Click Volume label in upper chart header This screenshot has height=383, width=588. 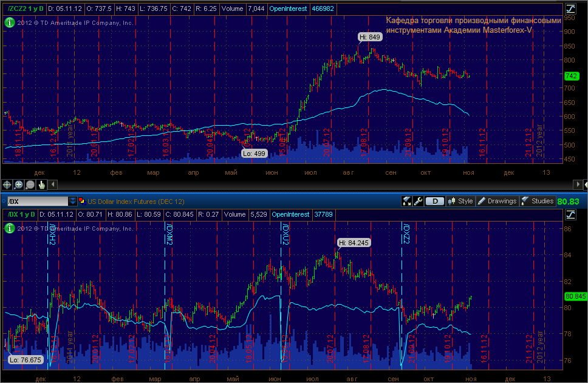pos(232,8)
